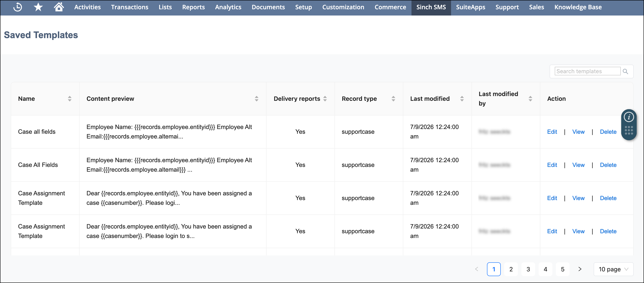Switch to the Sinch SMS tab
This screenshot has width=644, height=283.
click(x=431, y=7)
